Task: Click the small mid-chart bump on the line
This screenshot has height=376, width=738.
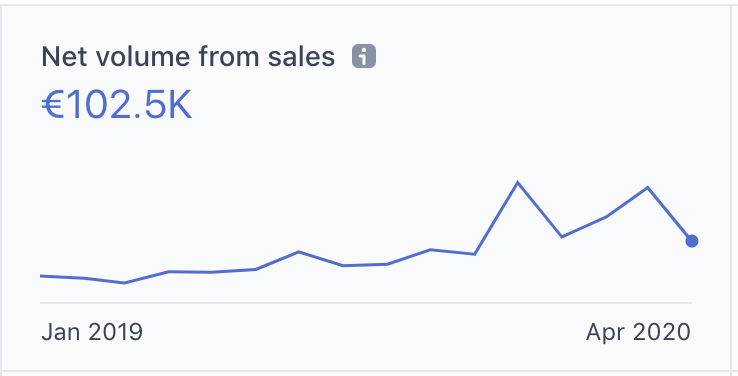Action: (298, 252)
